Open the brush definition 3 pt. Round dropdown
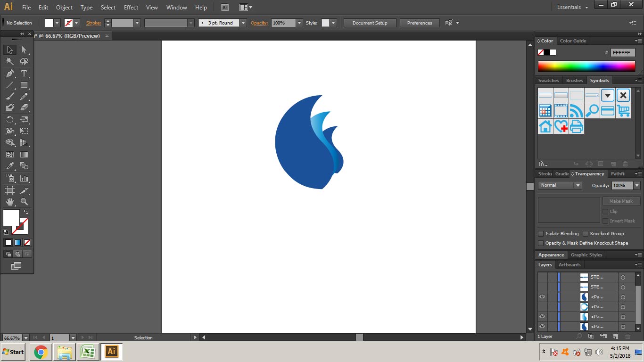Screen dimensions: 644x362 pos(243,23)
